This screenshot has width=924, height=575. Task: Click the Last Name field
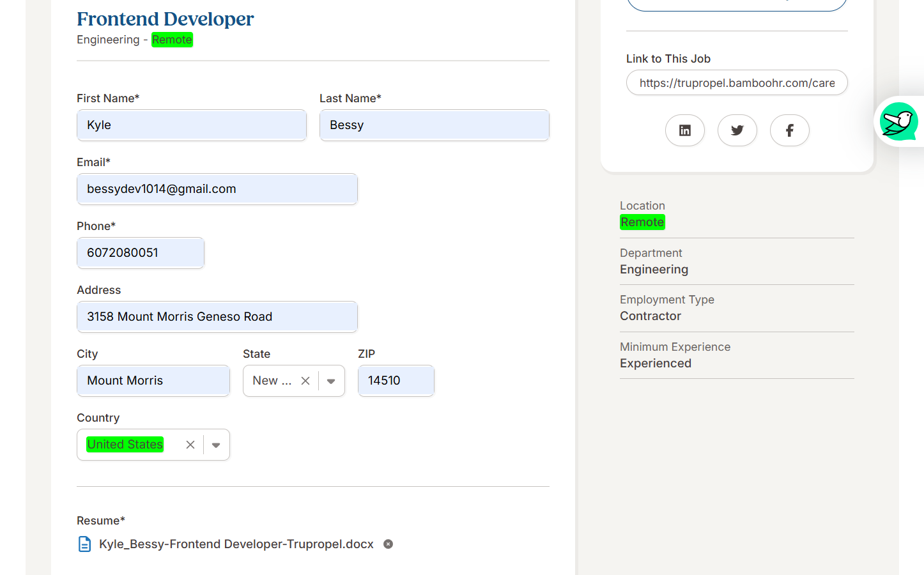(434, 125)
